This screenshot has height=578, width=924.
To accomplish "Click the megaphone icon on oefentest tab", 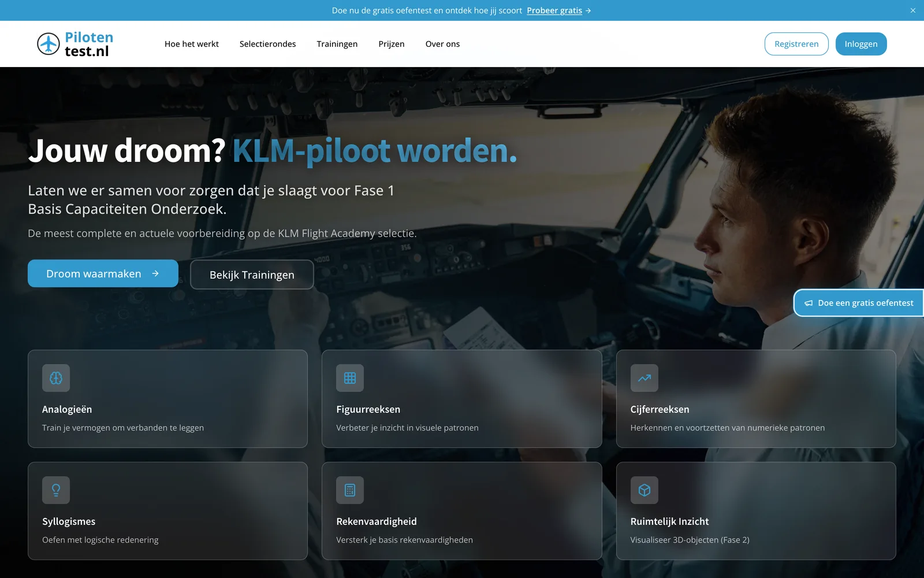I will tap(808, 303).
